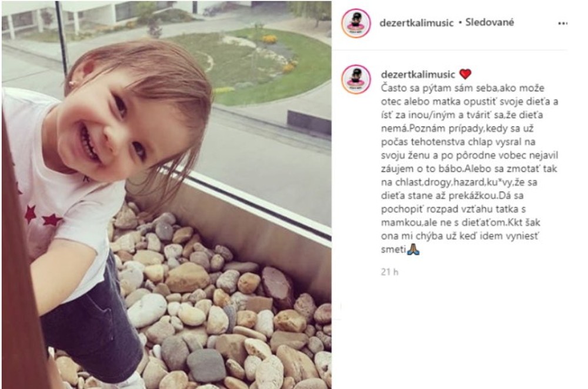Screen dimensions: 588x389
Task: Click the red stars on the child's shirt
Action: [42, 217]
